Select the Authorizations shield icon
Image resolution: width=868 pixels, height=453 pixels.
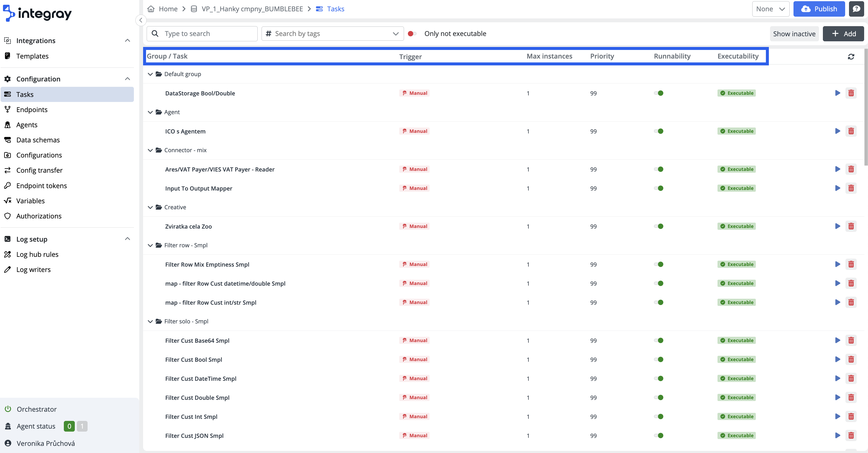tap(8, 216)
